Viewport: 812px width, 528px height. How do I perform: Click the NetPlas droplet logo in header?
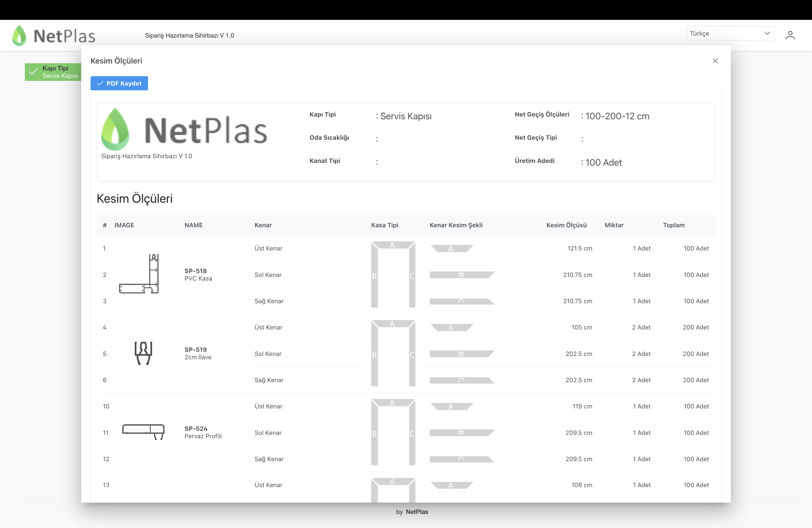pyautogui.click(x=19, y=35)
